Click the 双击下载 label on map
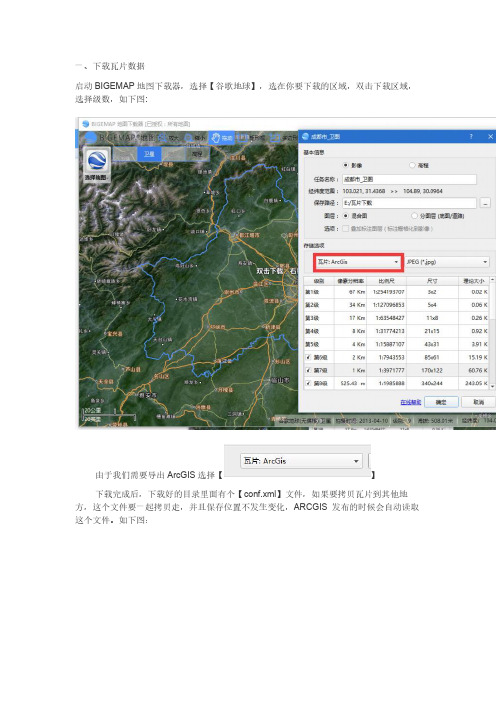Screen dimensions: 496x702 (269, 271)
